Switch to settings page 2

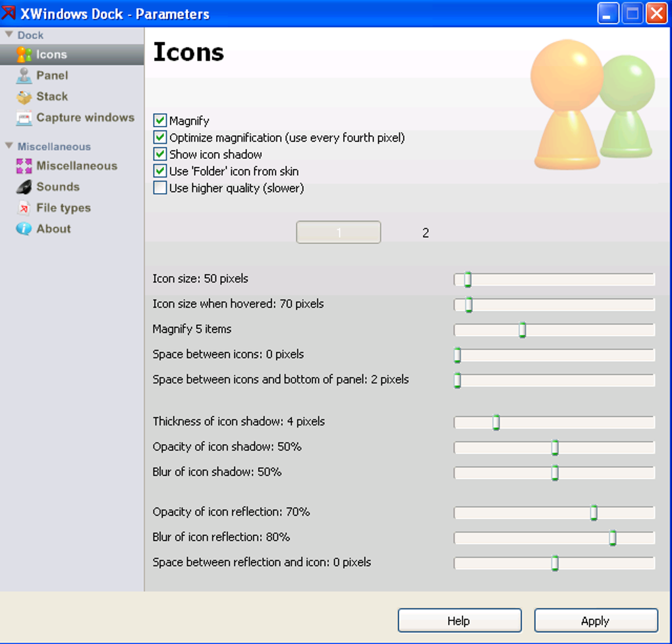pyautogui.click(x=426, y=233)
